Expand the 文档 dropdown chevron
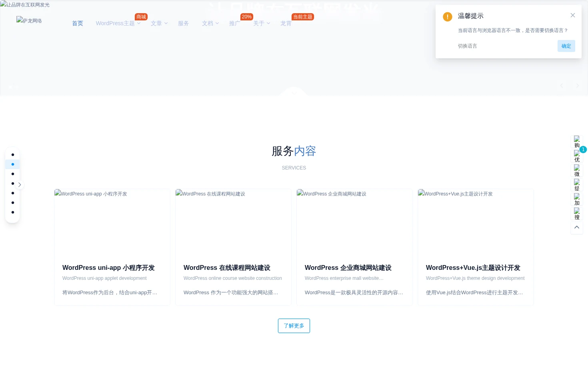Image resolution: width=588 pixels, height=369 pixels. click(217, 23)
